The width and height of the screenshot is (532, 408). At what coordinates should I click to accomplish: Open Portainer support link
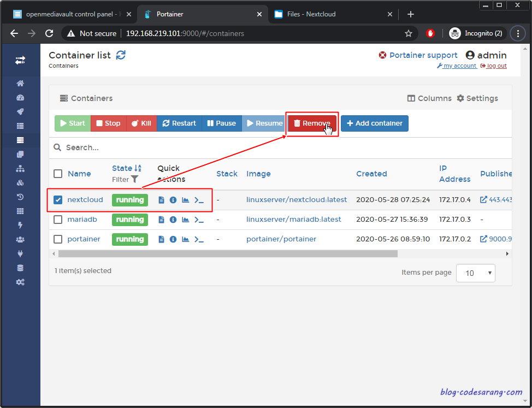tap(418, 55)
